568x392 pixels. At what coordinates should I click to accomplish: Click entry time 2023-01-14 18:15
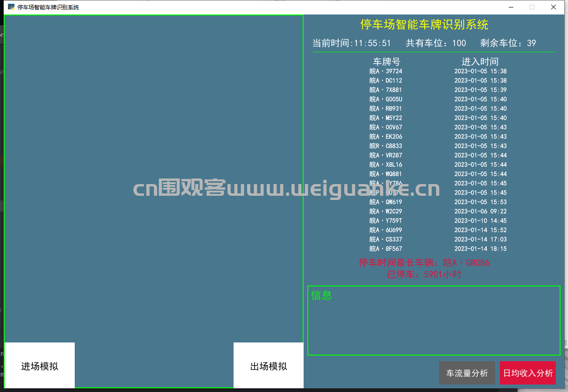(x=481, y=249)
